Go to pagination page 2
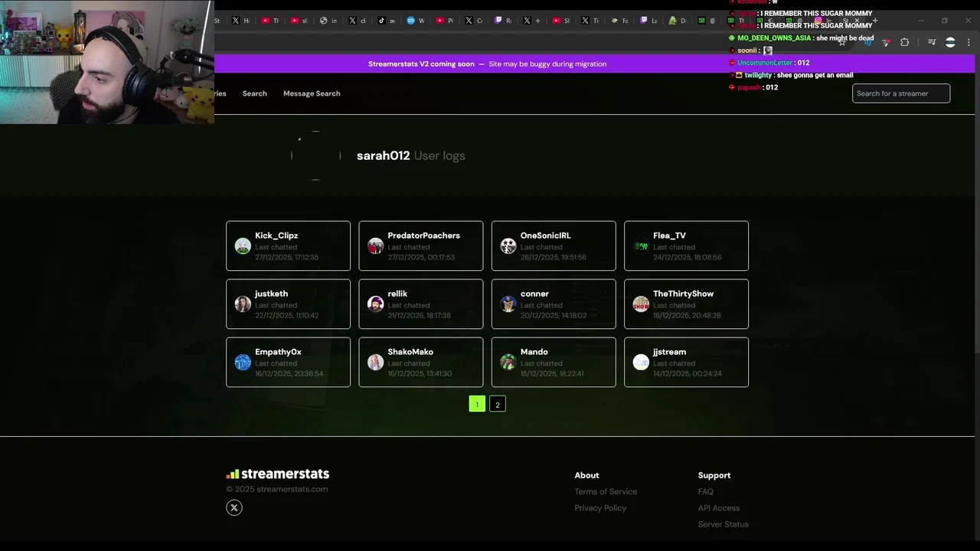Viewport: 980px width, 551px height. pyautogui.click(x=498, y=404)
